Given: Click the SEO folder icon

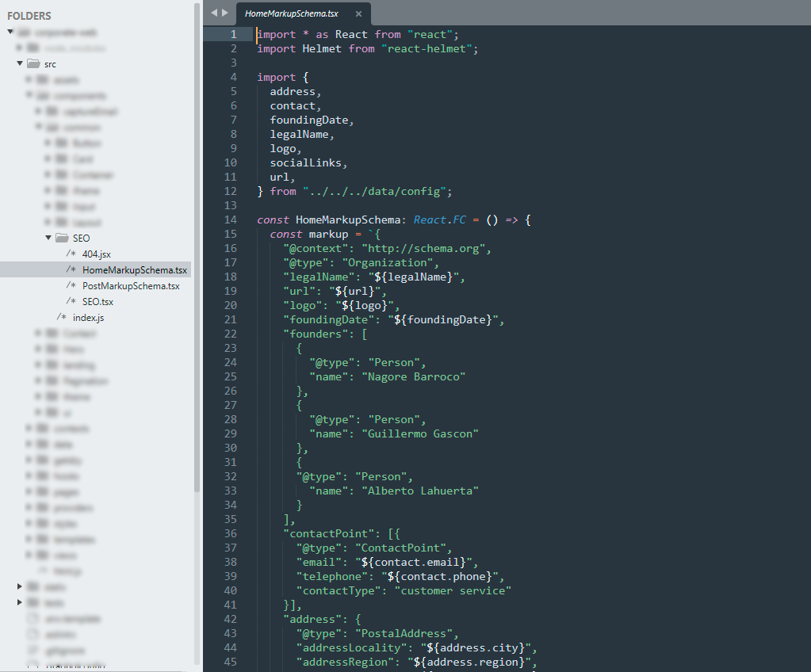Looking at the screenshot, I should (62, 238).
